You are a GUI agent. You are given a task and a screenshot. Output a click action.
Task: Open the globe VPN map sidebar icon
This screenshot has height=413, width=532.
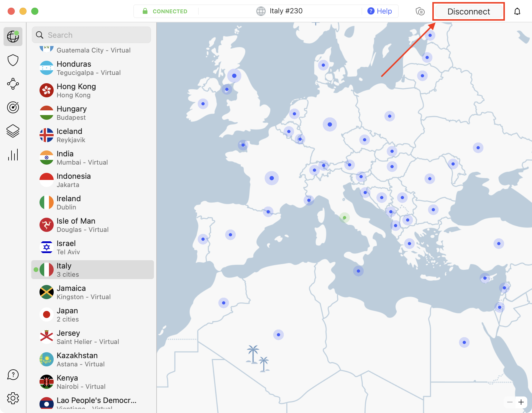[13, 37]
